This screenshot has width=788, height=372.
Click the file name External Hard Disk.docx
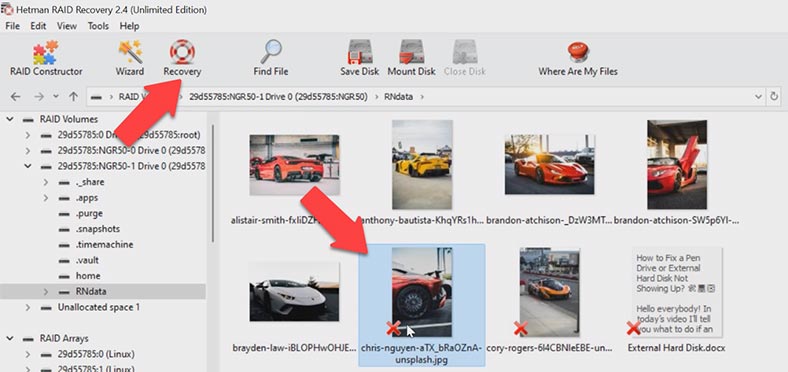pos(677,348)
